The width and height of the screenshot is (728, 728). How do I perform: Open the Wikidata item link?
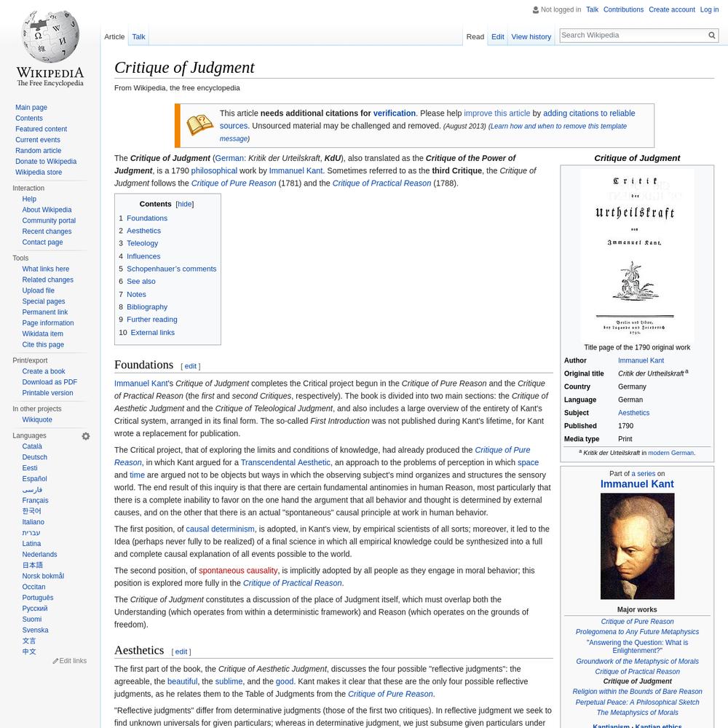43,334
